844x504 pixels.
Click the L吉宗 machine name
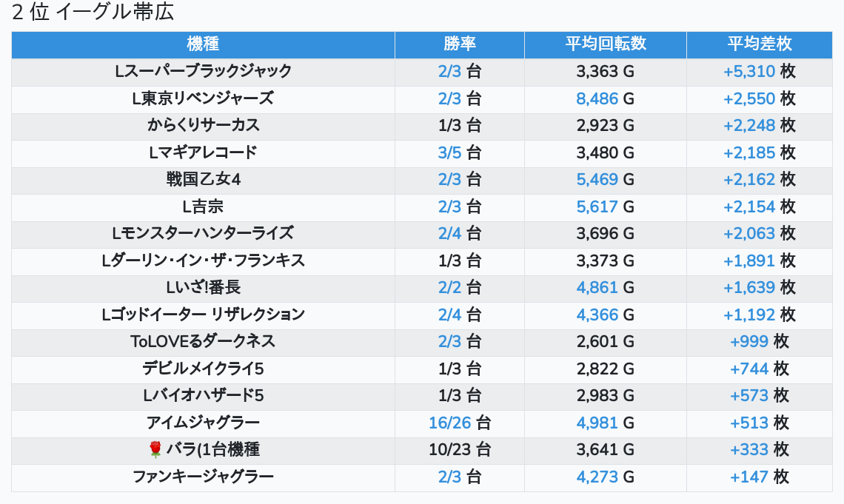[x=203, y=206]
